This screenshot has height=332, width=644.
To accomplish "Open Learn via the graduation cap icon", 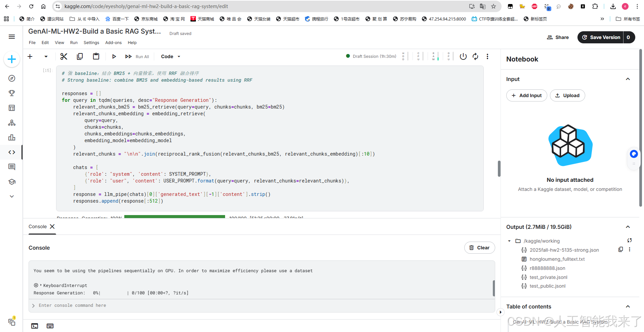I will (x=11, y=182).
